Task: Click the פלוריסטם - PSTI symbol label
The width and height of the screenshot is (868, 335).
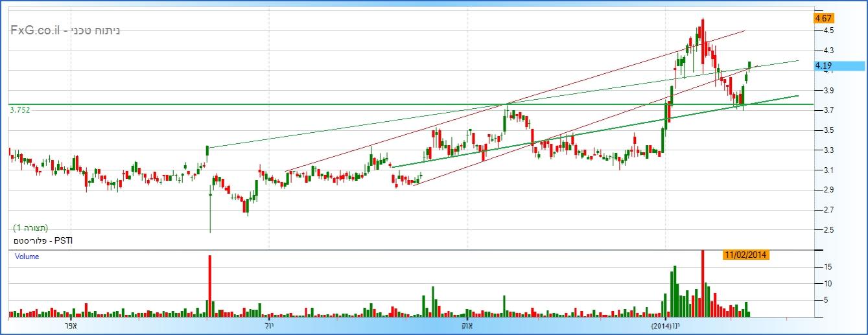Action: (x=43, y=240)
